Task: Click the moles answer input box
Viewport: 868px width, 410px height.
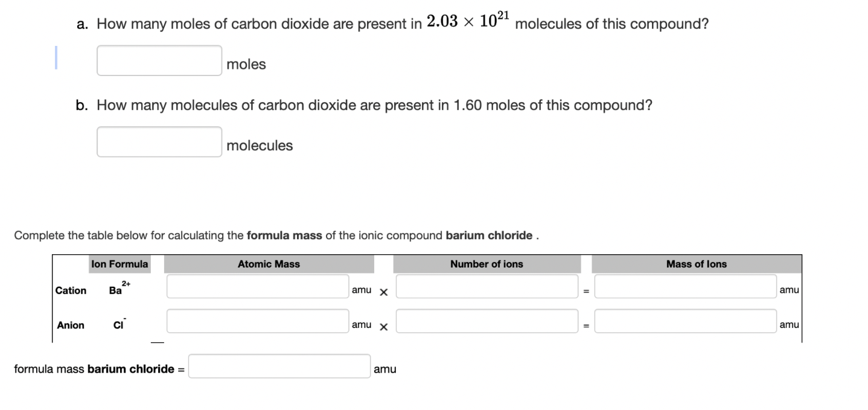Action: coord(159,60)
